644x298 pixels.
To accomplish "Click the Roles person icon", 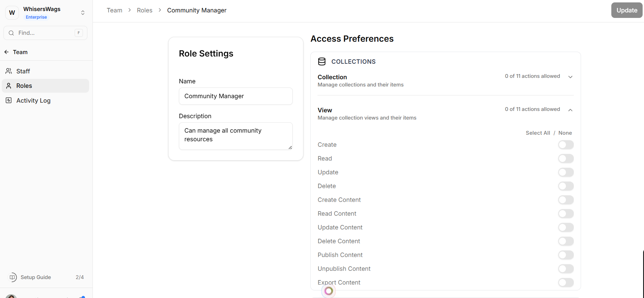I will pos(9,86).
